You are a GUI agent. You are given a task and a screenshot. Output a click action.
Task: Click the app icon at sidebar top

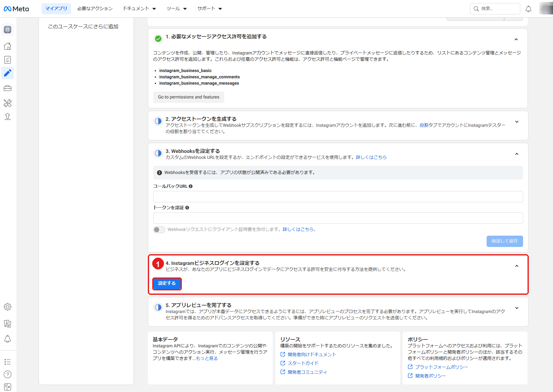(x=8, y=30)
